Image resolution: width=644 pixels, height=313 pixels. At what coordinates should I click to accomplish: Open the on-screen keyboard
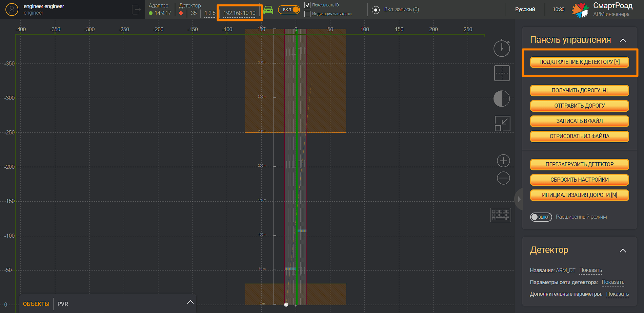pyautogui.click(x=500, y=215)
